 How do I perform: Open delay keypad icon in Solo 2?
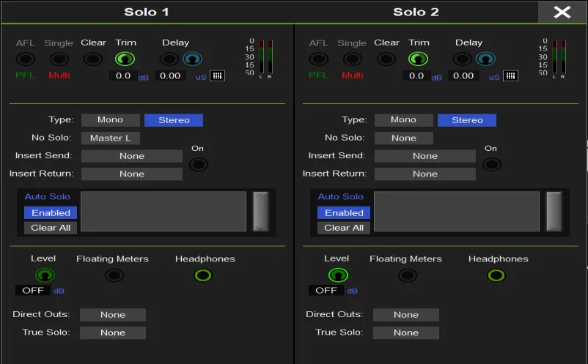pyautogui.click(x=511, y=75)
